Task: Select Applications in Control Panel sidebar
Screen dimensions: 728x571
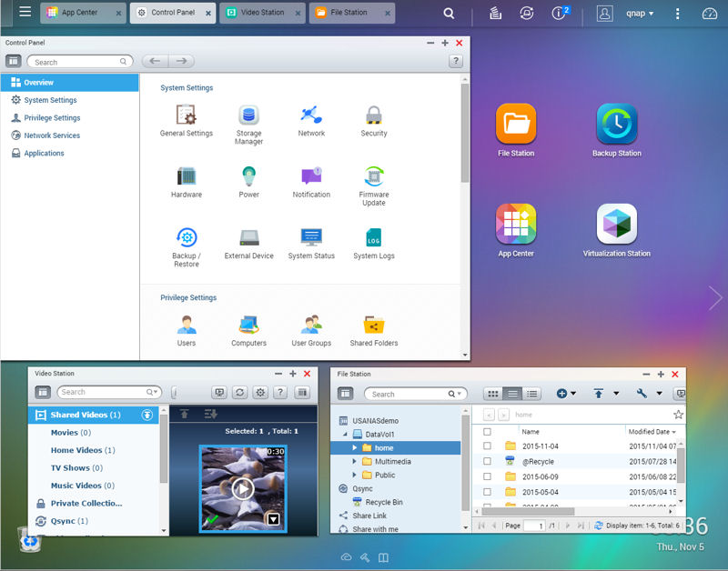Action: [70, 153]
